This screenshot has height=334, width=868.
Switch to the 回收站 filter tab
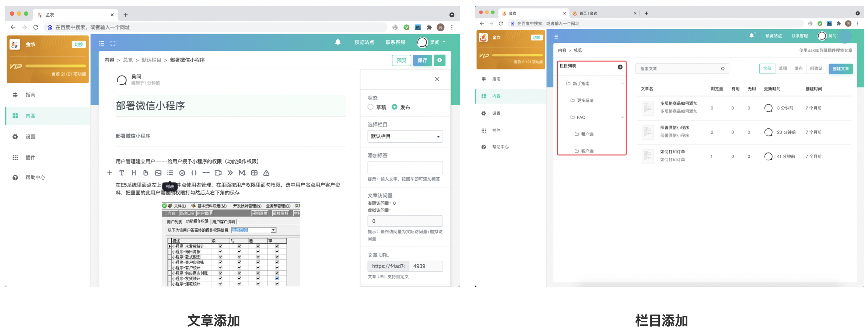click(816, 69)
